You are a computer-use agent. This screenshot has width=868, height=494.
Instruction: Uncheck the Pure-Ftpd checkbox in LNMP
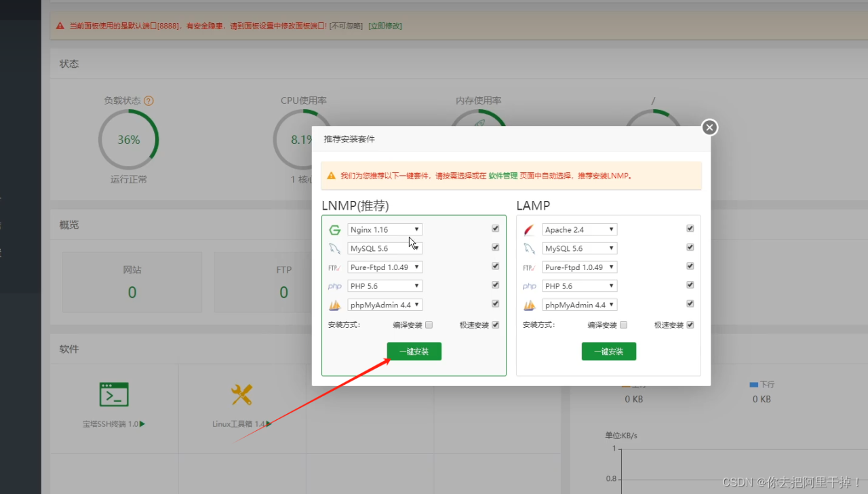point(496,266)
